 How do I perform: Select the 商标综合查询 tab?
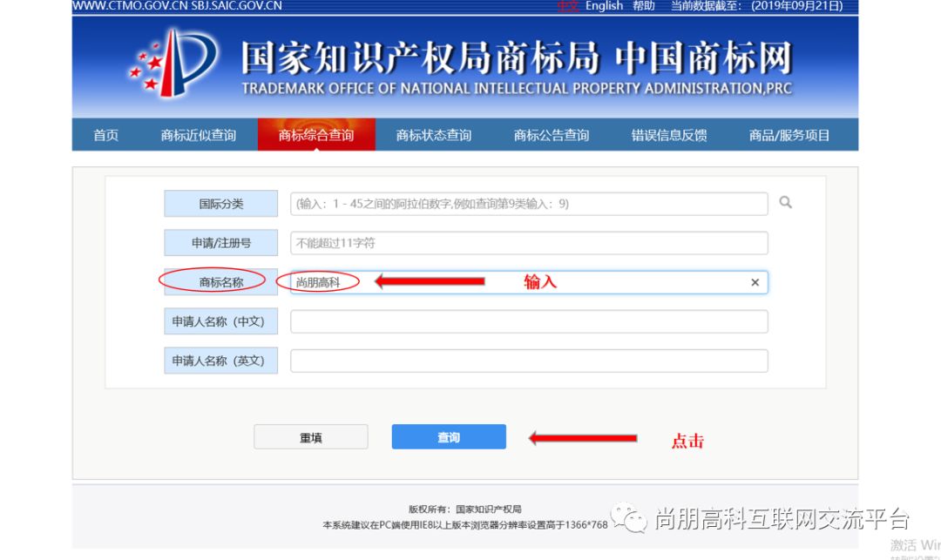coord(316,135)
